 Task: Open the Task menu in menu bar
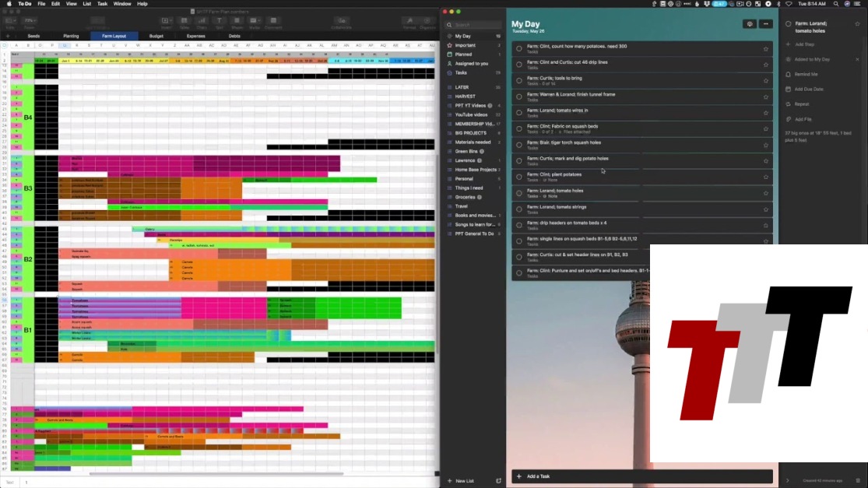pyautogui.click(x=102, y=4)
